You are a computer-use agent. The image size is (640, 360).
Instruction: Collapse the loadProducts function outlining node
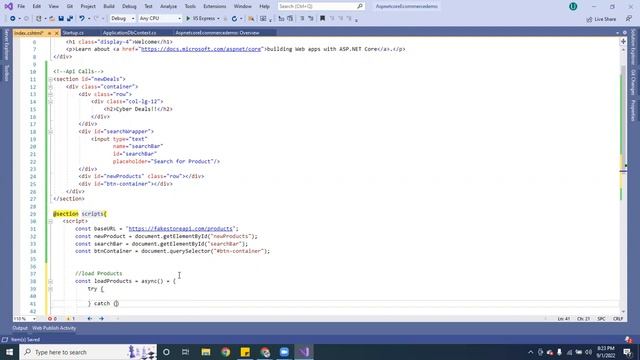point(50,281)
